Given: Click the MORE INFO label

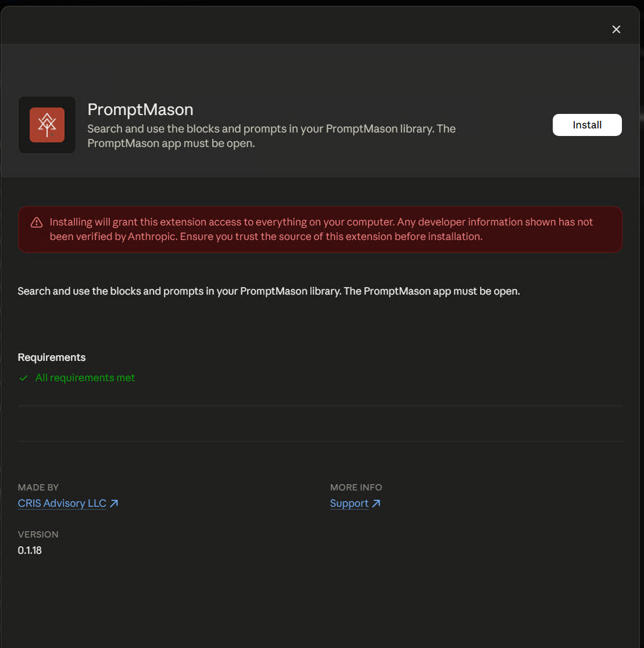Looking at the screenshot, I should (356, 487).
